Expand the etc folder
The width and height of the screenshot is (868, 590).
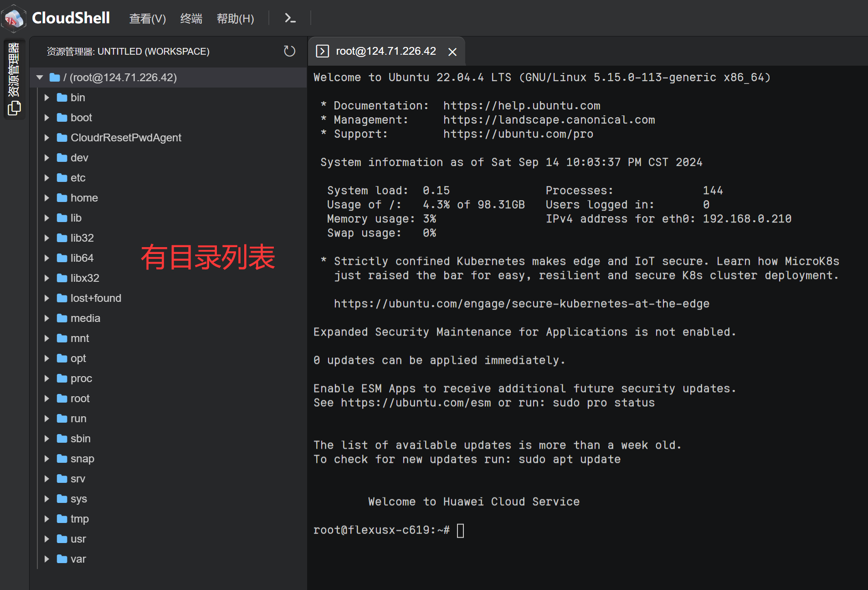point(46,178)
